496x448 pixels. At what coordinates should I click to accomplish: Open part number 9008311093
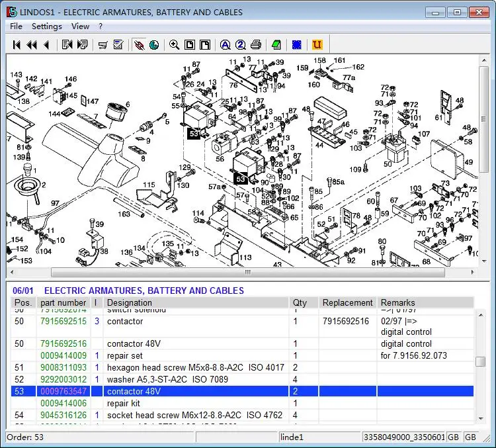[63, 367]
